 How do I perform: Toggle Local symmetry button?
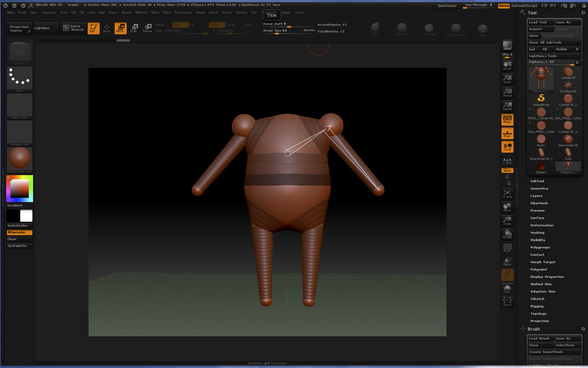507,147
